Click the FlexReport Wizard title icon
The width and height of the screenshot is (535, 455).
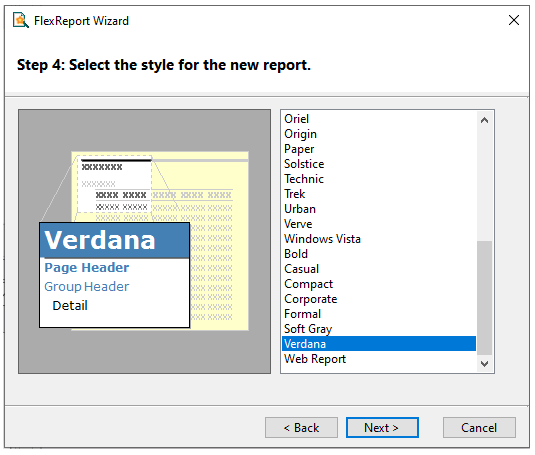pos(20,20)
